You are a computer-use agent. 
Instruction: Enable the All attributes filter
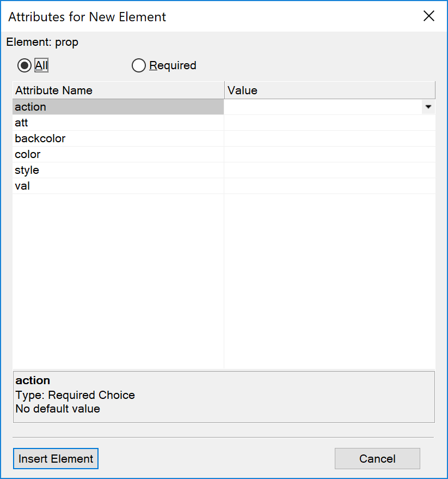pyautogui.click(x=24, y=65)
